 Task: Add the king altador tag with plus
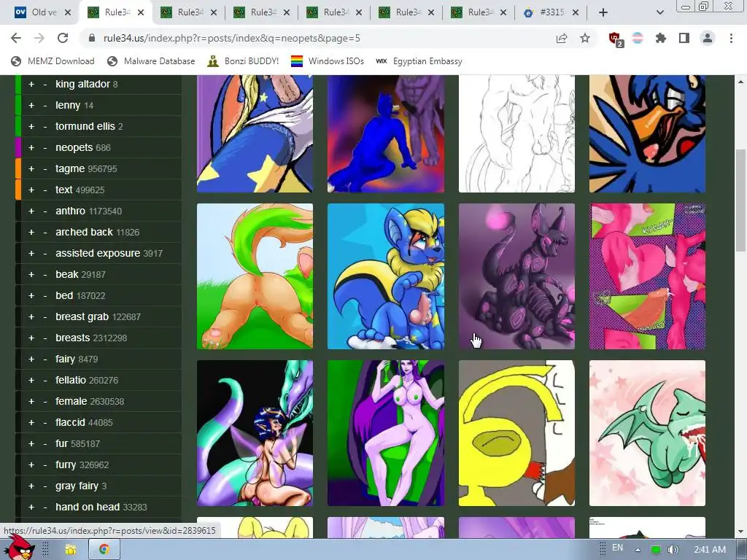(31, 85)
